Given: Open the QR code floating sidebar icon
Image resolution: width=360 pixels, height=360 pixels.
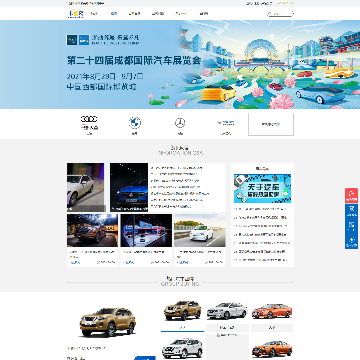Looking at the screenshot, I should click(x=351, y=226).
